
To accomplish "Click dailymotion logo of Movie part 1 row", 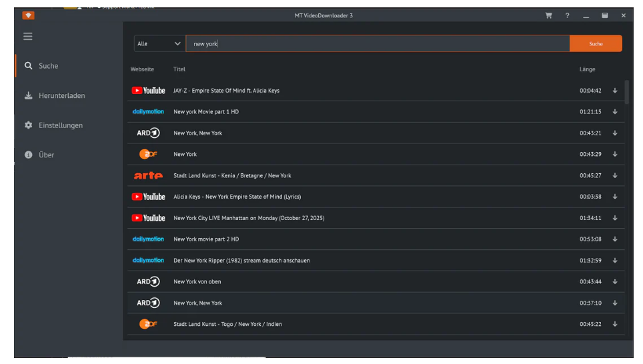I will pyautogui.click(x=148, y=111).
